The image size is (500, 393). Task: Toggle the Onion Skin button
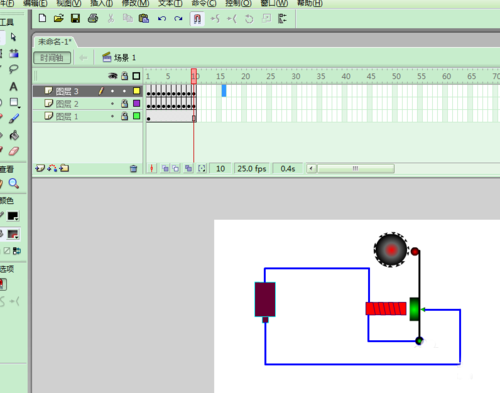165,169
